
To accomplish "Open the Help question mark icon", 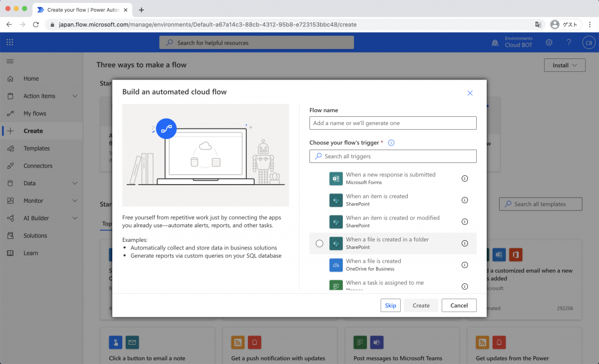I will click(x=569, y=42).
